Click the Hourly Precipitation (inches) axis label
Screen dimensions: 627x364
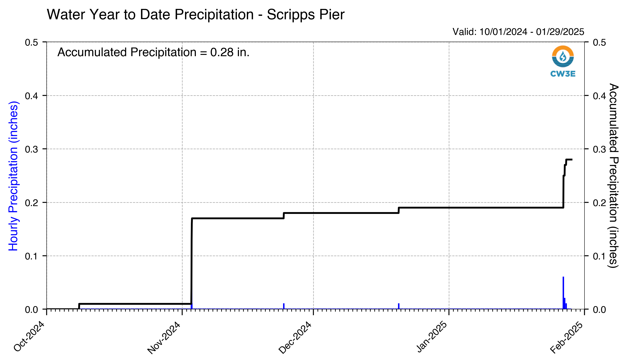pos(13,176)
